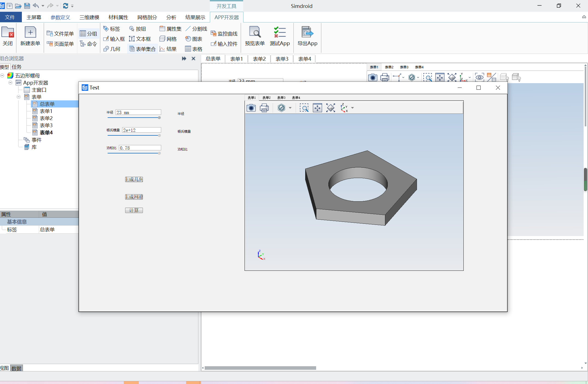Image resolution: width=588 pixels, height=384 pixels.
Task: Collapse the App开发器 tree node
Action: 10,83
